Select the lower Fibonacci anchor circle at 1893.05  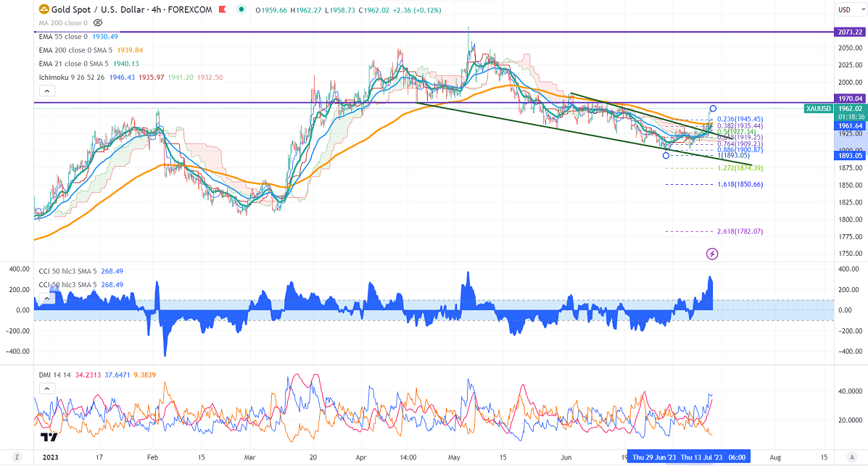point(666,156)
